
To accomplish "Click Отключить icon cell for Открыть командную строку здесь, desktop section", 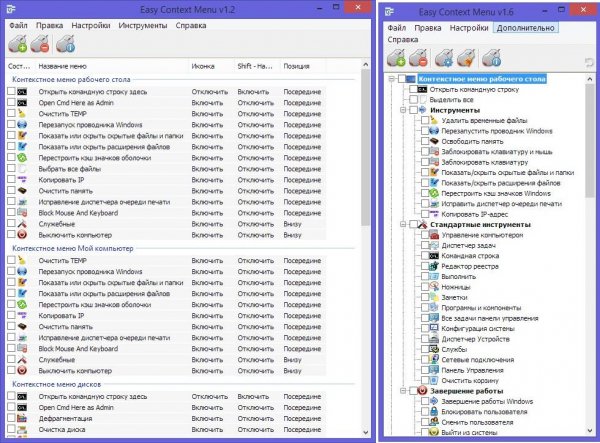I will 210,91.
